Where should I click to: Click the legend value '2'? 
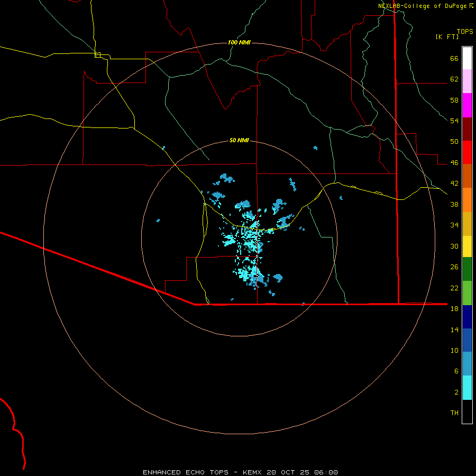[456, 392]
